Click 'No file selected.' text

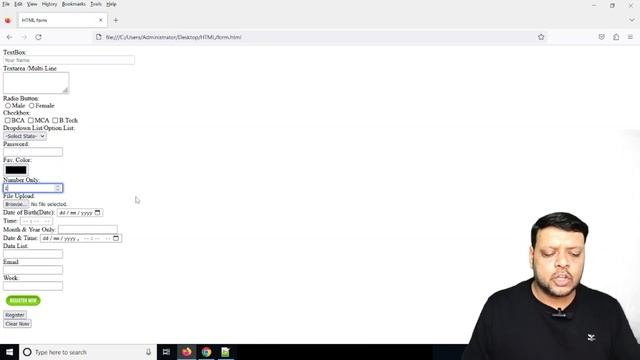[49, 204]
